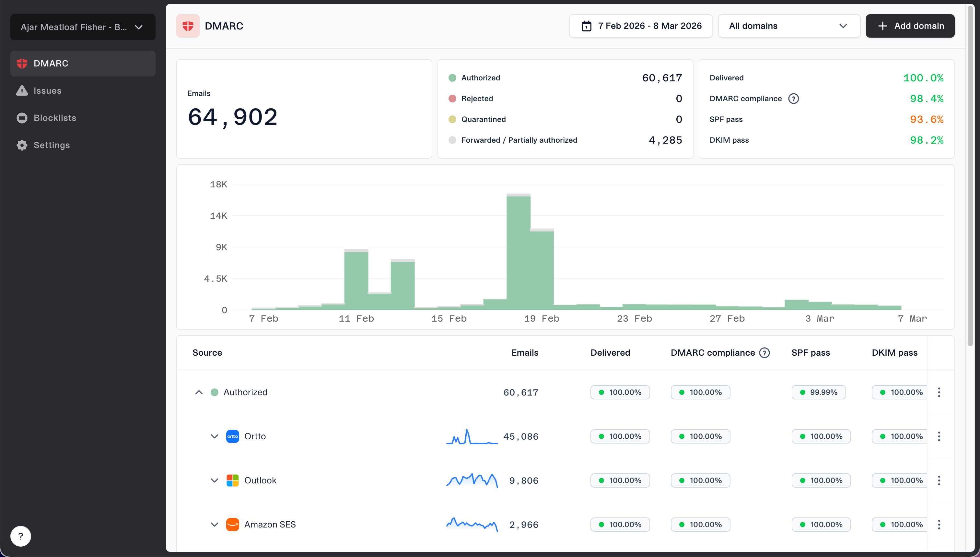The image size is (980, 557).
Task: Collapse the Authorized source group
Action: tap(199, 392)
